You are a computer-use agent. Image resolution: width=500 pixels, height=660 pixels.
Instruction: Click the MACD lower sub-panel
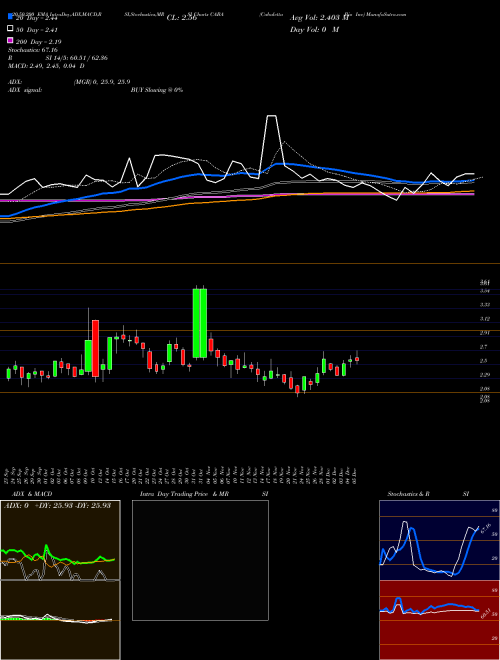pyautogui.click(x=60, y=620)
